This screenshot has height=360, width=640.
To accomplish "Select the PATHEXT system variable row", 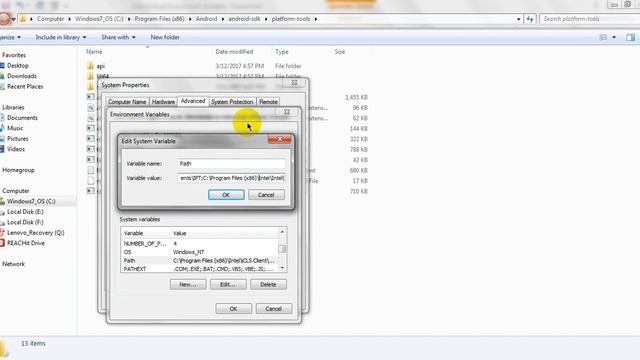I will tap(200, 269).
